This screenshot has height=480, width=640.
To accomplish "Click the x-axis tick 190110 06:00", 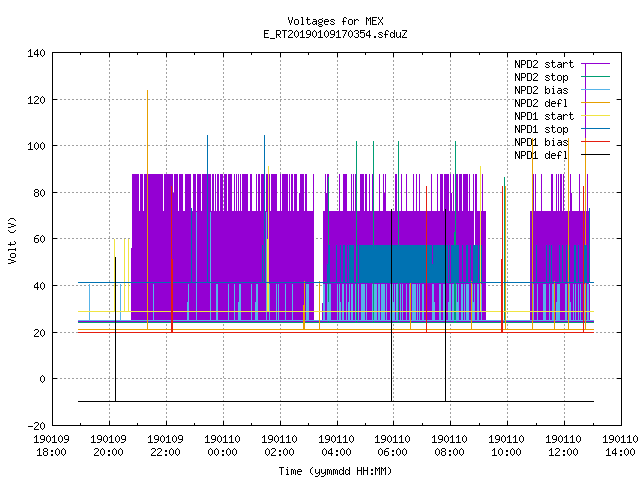I will [393, 446].
